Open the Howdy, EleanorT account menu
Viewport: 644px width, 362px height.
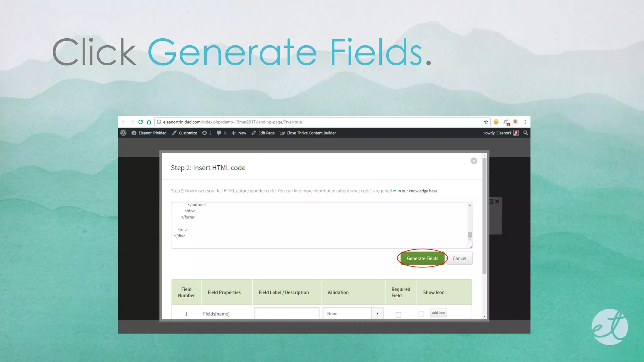coord(500,133)
